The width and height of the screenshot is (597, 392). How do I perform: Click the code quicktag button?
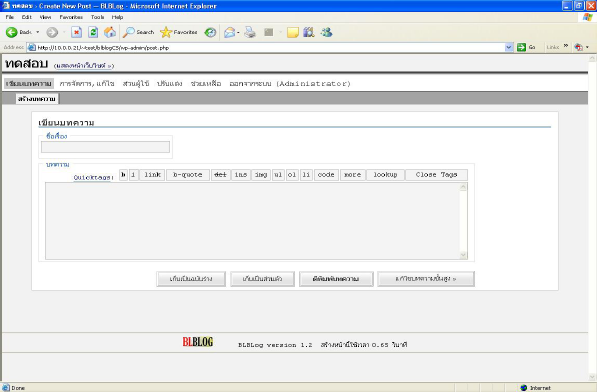(326, 175)
